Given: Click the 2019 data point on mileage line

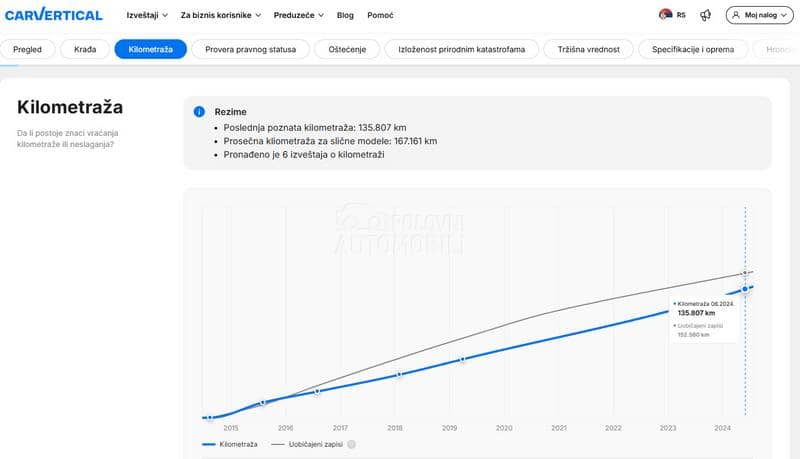Looking at the screenshot, I should (x=463, y=358).
